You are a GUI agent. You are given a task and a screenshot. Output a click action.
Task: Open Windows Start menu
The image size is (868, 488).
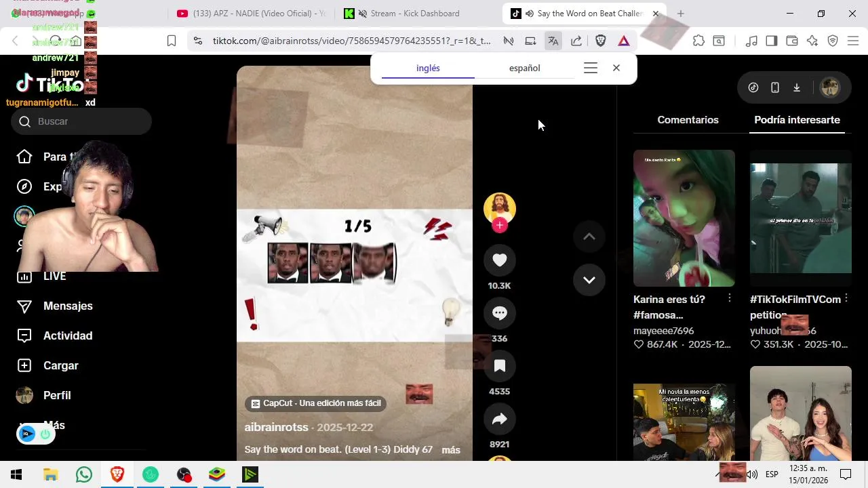(17, 474)
